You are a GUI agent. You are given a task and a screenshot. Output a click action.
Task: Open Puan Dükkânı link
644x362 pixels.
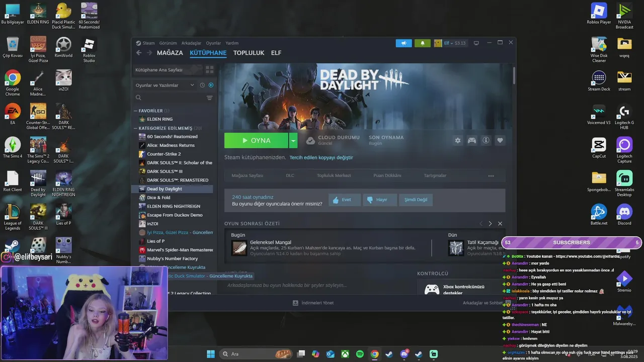387,175
